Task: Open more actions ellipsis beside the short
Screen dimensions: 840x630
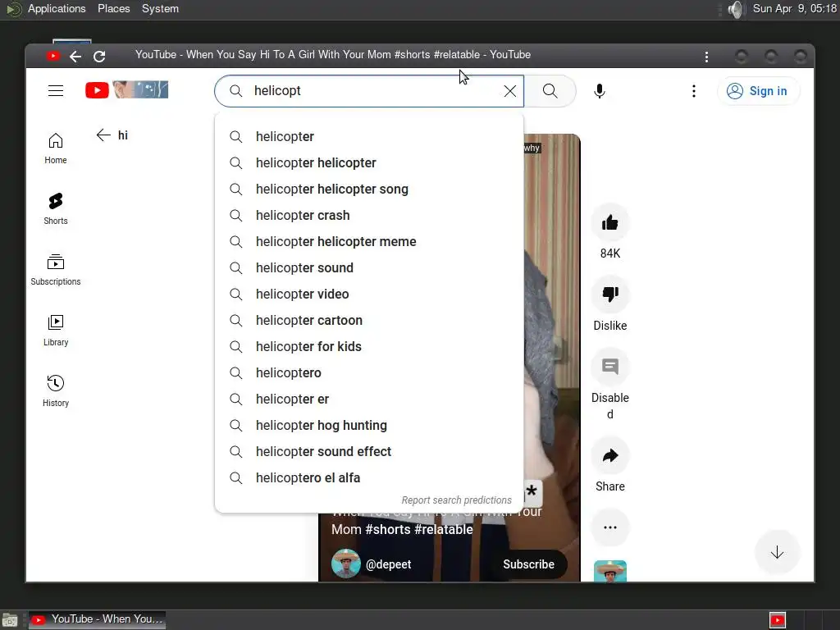Action: coord(610,527)
